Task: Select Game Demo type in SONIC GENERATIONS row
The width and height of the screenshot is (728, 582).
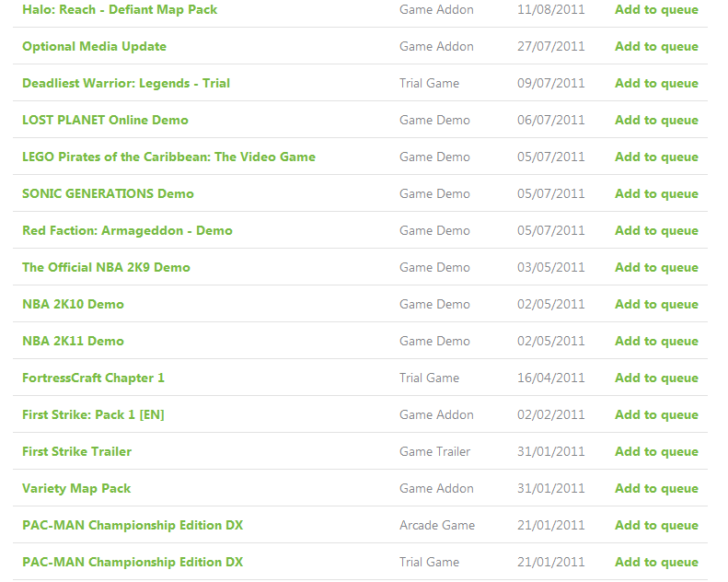Action: [435, 193]
